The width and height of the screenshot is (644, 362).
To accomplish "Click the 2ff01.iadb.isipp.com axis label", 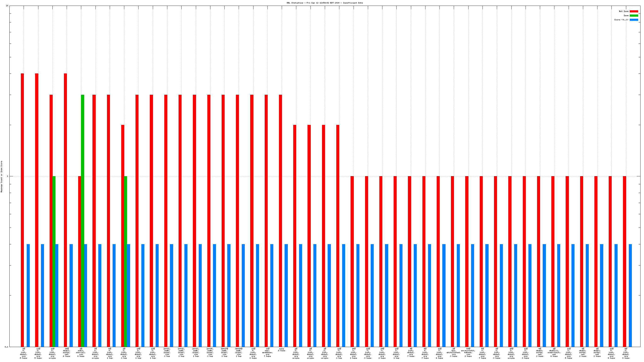I will (167, 352).
